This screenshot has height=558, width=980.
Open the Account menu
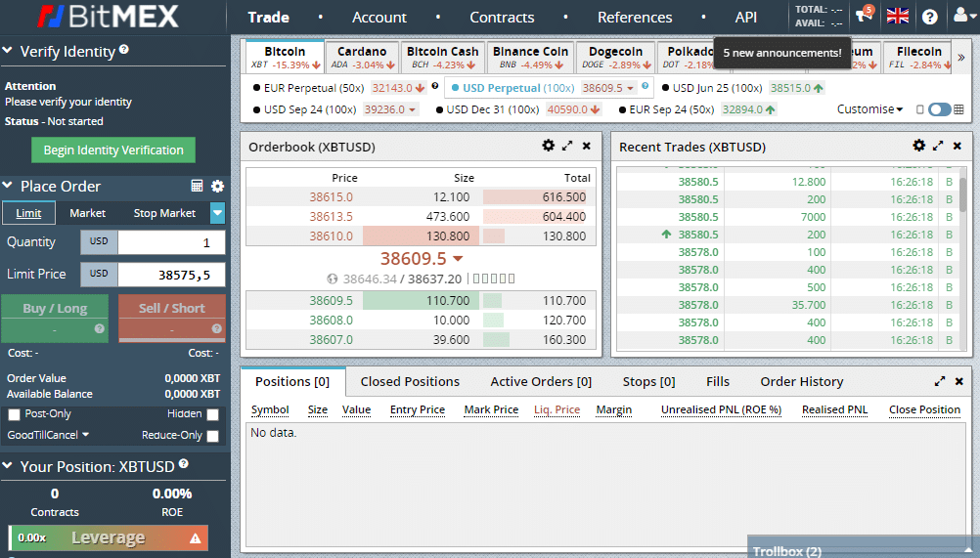click(x=379, y=18)
